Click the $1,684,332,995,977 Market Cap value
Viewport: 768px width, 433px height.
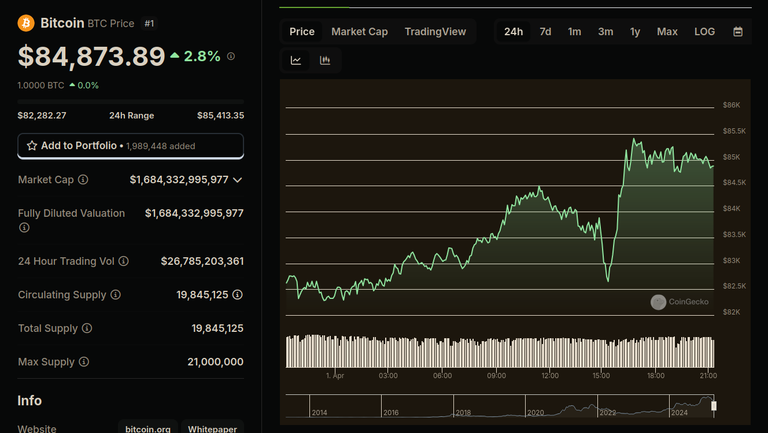pos(179,180)
